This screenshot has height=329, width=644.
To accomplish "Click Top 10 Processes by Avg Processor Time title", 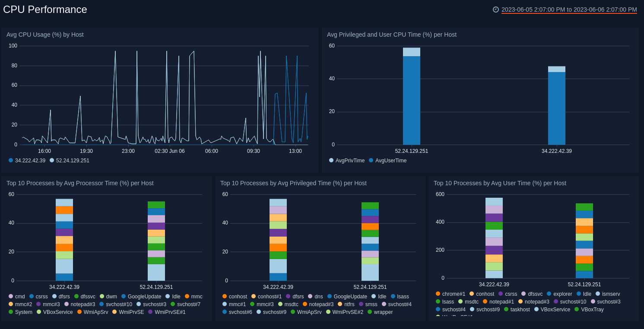I will coord(80,183).
